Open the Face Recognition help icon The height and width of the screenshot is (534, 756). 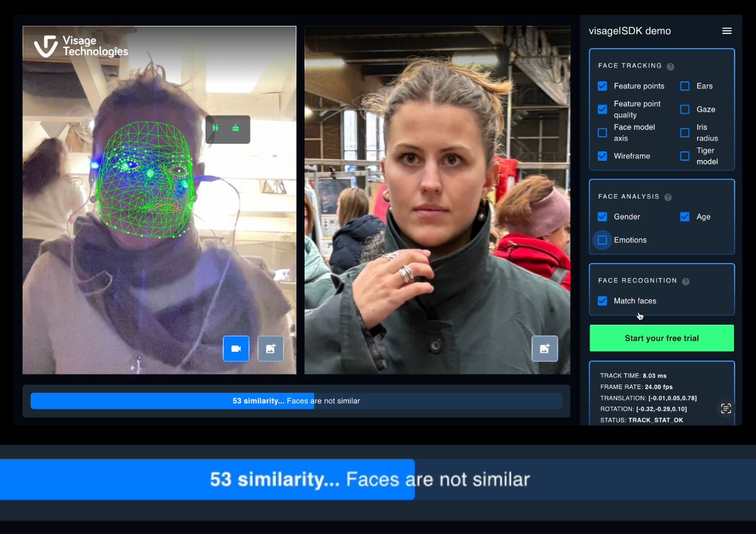tap(685, 281)
